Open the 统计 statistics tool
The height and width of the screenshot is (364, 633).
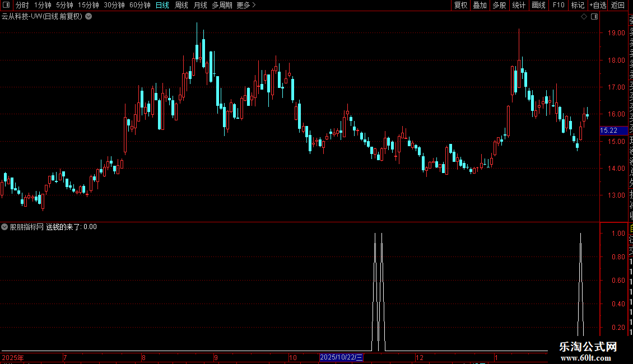click(519, 5)
